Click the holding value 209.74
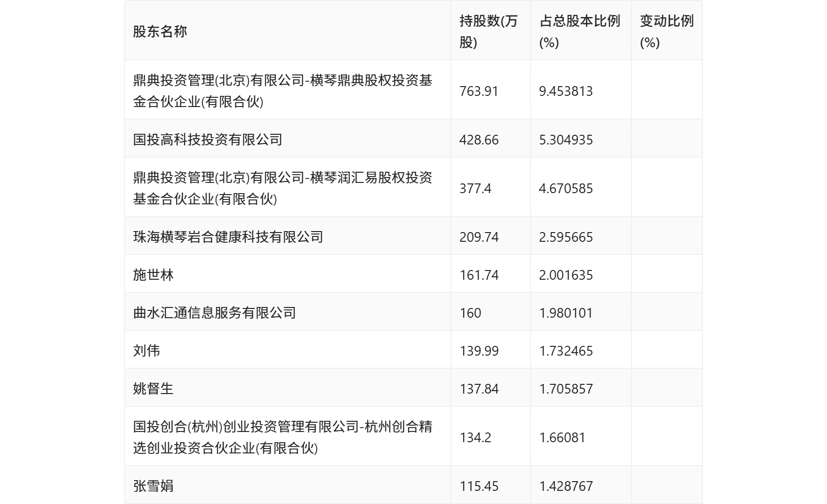This screenshot has height=504, width=827. tap(479, 237)
